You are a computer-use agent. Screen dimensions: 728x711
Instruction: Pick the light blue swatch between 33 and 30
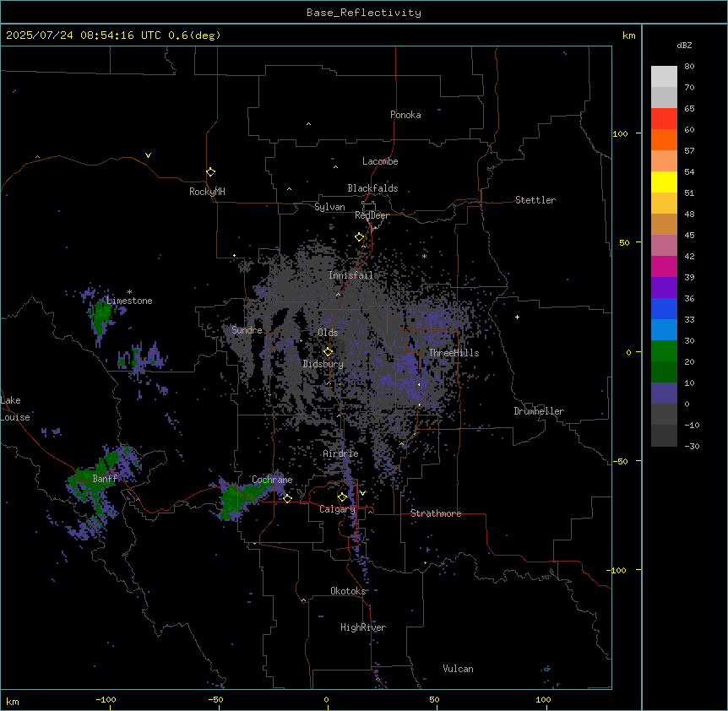pos(664,329)
